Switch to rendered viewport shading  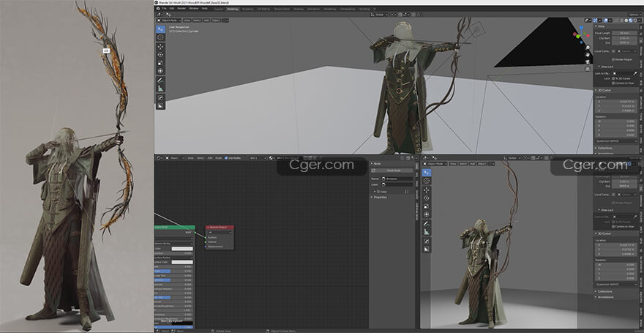tap(634, 20)
